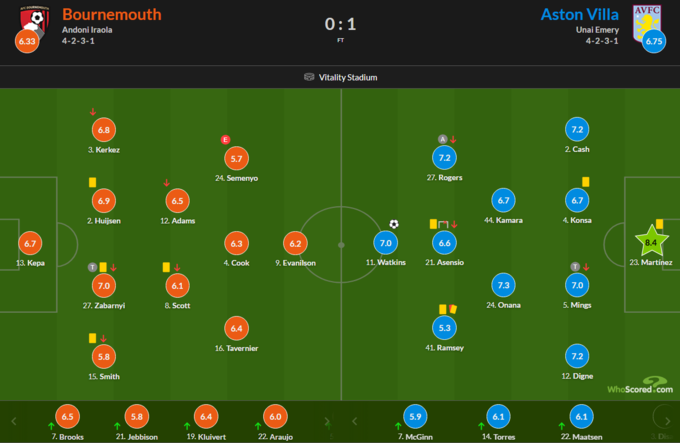Open the Aston Villa team name link
This screenshot has width=680, height=443.
click(x=580, y=14)
